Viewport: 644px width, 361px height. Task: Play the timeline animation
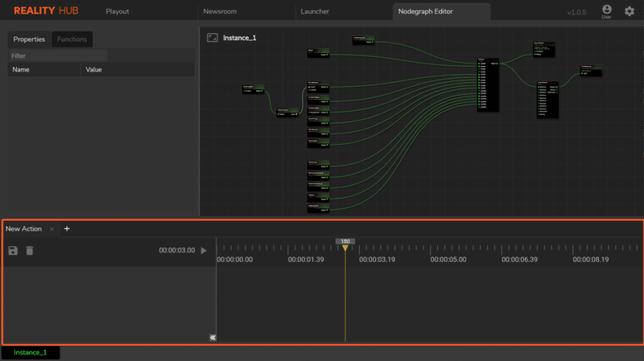click(204, 251)
